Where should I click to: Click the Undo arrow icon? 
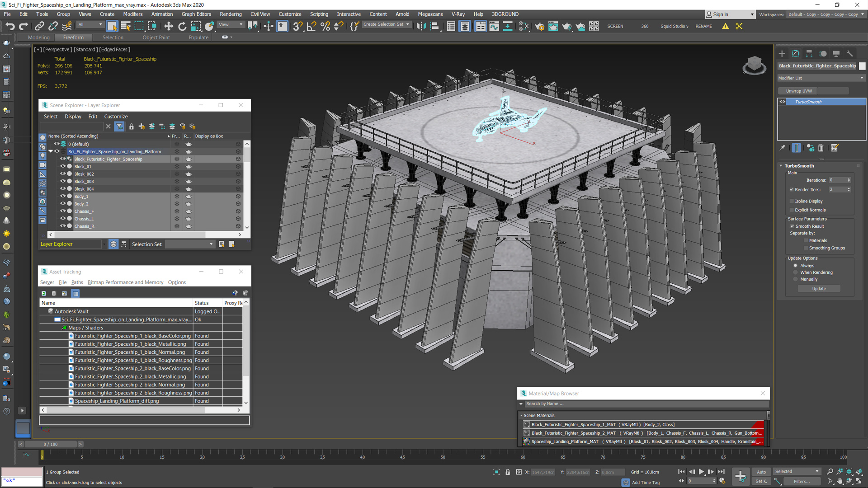pos(10,26)
